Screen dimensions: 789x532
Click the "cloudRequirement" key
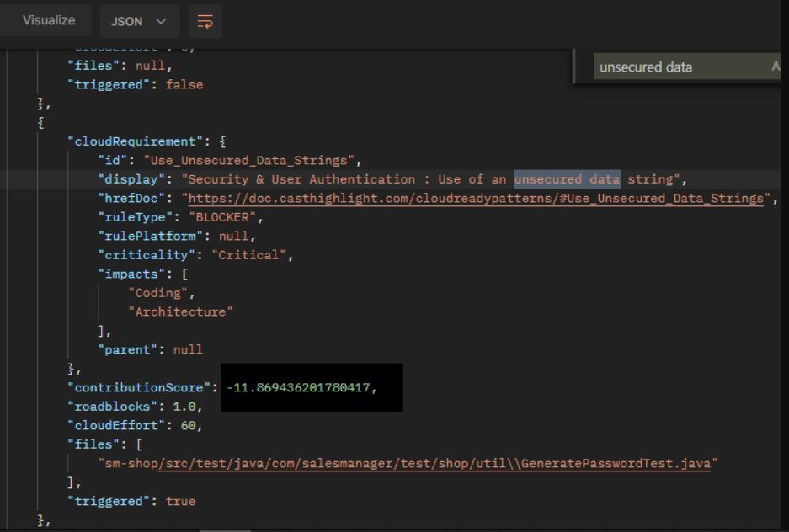136,141
